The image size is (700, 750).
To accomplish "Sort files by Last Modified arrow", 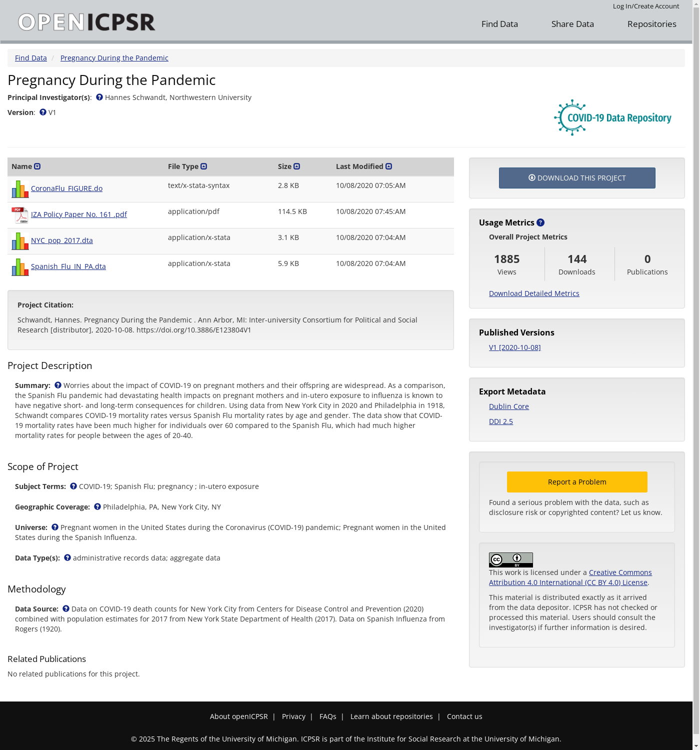I will click(389, 166).
